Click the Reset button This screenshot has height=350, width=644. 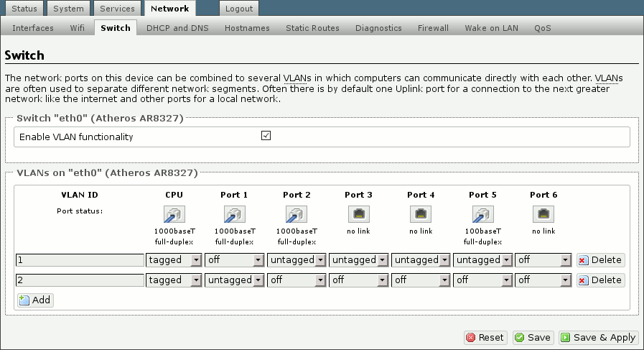tap(485, 338)
